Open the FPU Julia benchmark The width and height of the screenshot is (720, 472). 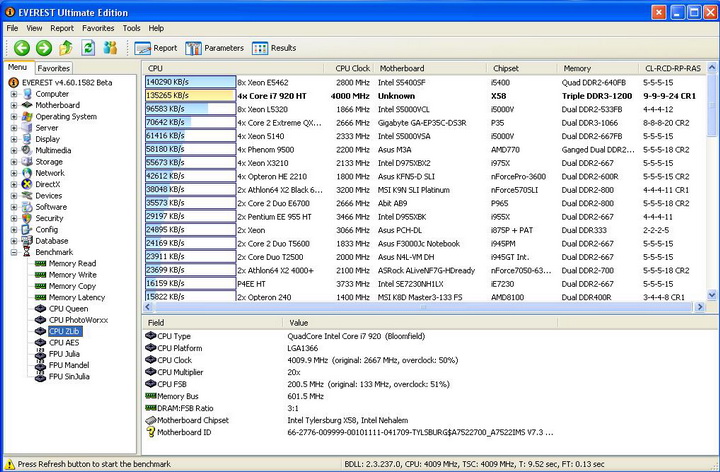pos(64,354)
